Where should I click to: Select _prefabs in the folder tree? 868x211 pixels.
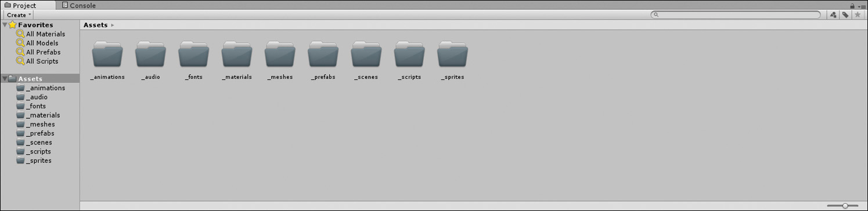(35, 133)
